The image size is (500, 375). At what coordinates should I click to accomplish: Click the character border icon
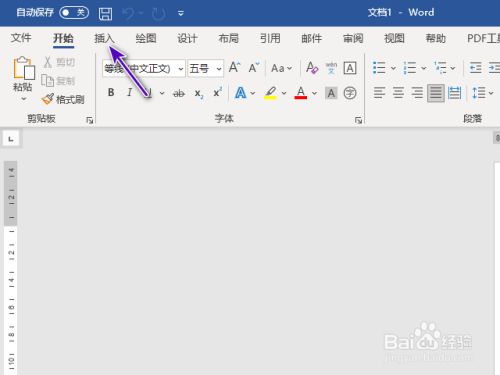click(x=350, y=68)
